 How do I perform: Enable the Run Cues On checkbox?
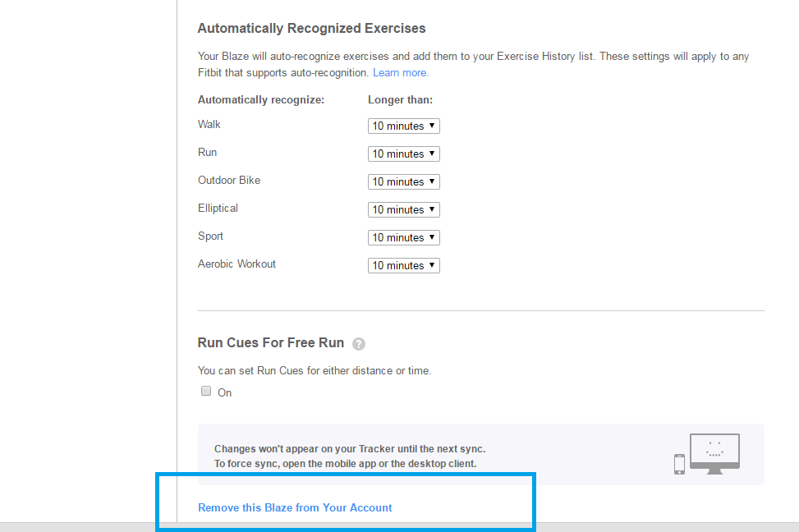click(x=206, y=392)
